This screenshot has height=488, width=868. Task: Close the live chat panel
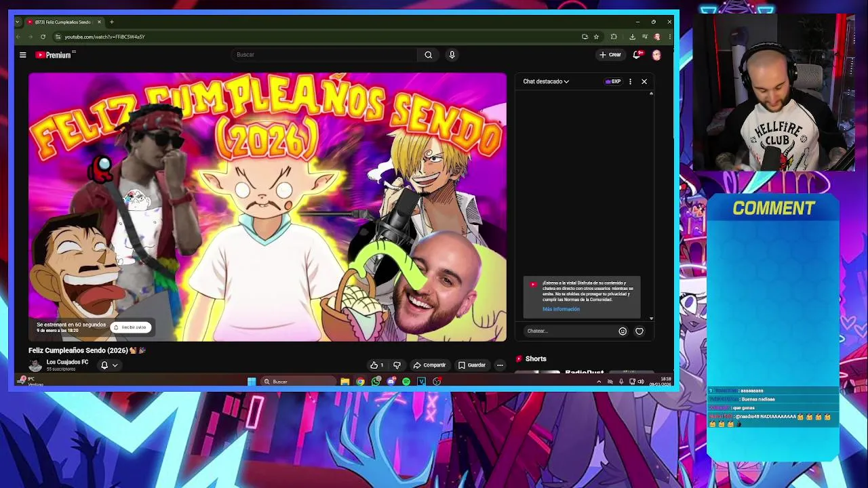coord(644,81)
